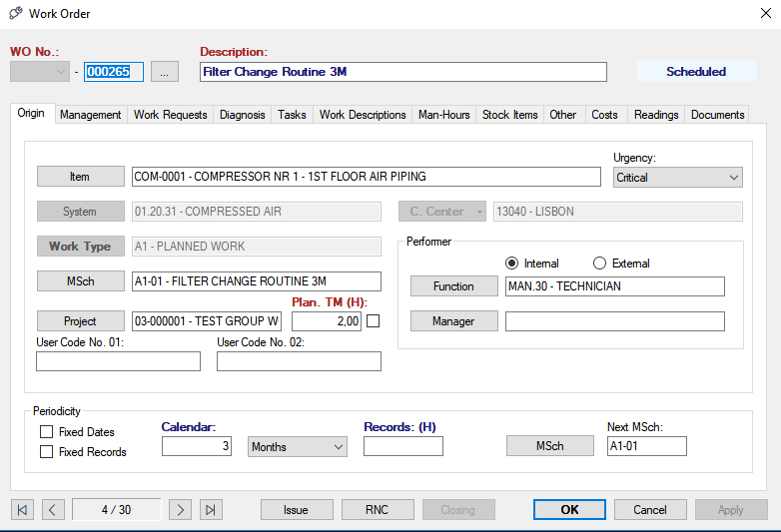Toggle the checkbox beside Plan. TM hours
The height and width of the screenshot is (532, 781).
click(x=374, y=320)
